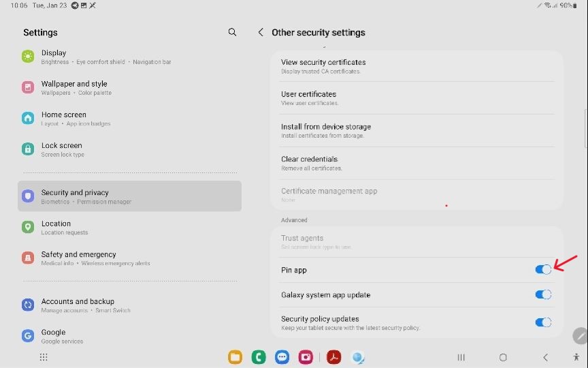Launch the yellow My Files app
Screen dimensions: 588x368
click(x=235, y=357)
